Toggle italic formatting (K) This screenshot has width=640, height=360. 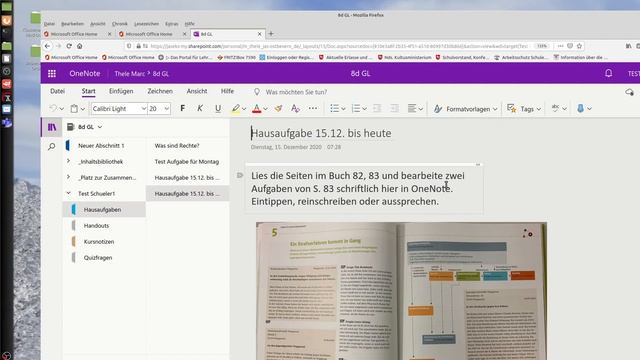(200, 108)
